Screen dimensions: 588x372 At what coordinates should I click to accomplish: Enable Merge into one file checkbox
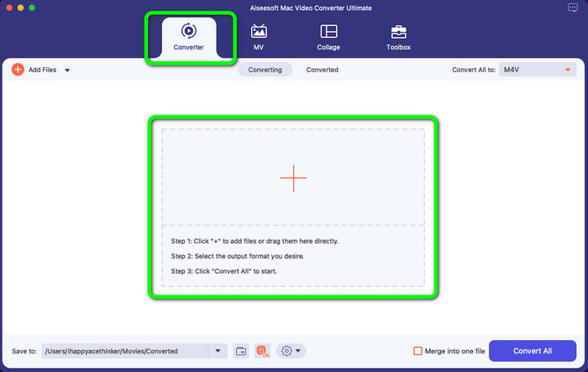pyautogui.click(x=418, y=351)
